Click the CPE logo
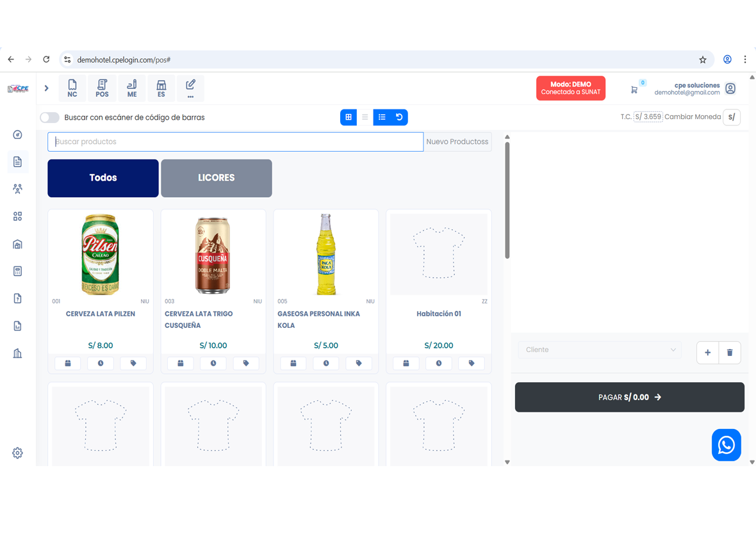Viewport: 756px width, 534px height. 19,88
